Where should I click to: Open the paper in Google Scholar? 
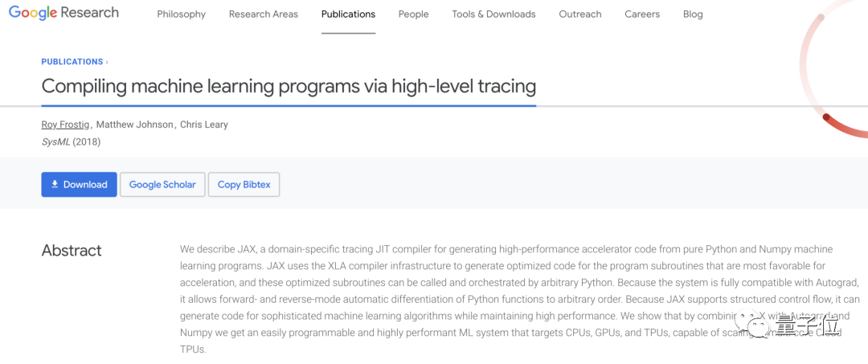(162, 184)
